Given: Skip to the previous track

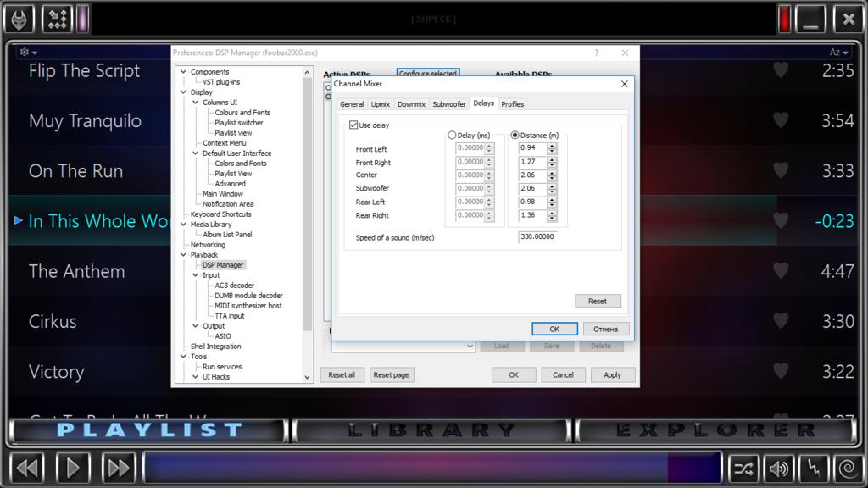Looking at the screenshot, I should (x=27, y=468).
